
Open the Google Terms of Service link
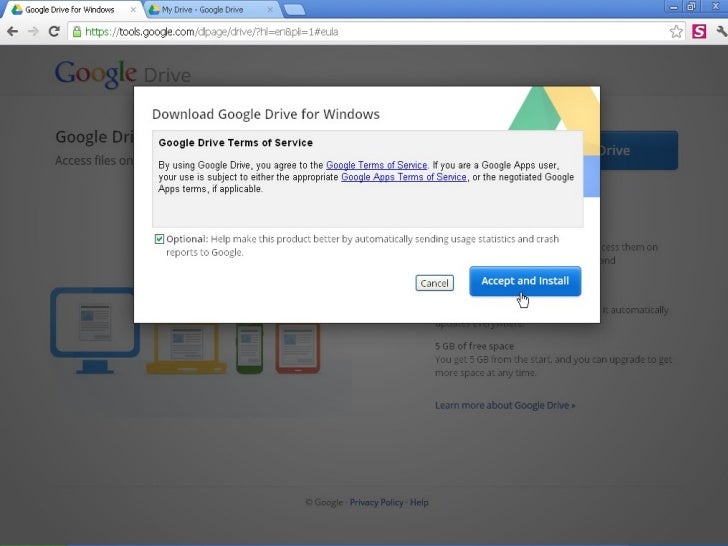coord(377,165)
